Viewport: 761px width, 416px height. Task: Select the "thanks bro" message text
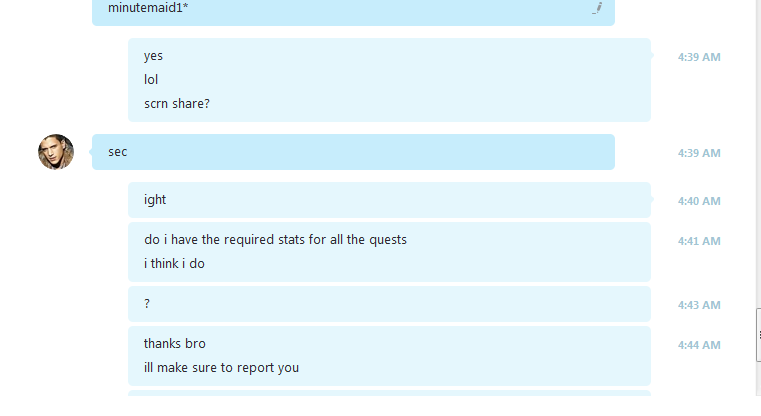[175, 344]
